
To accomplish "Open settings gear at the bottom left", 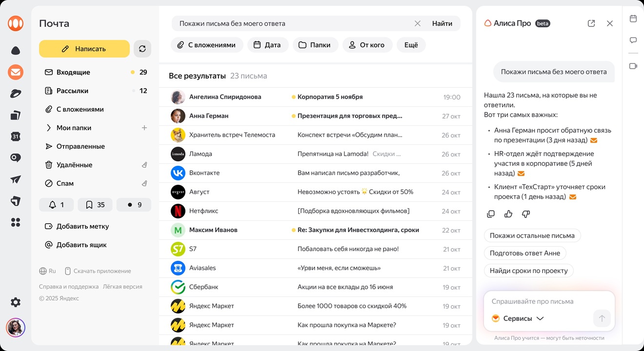I will (15, 302).
